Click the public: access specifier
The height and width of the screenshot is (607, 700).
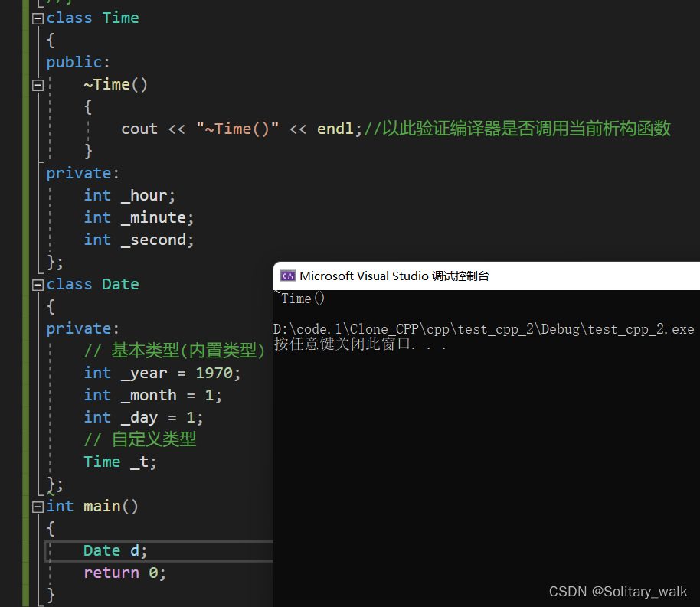(78, 62)
